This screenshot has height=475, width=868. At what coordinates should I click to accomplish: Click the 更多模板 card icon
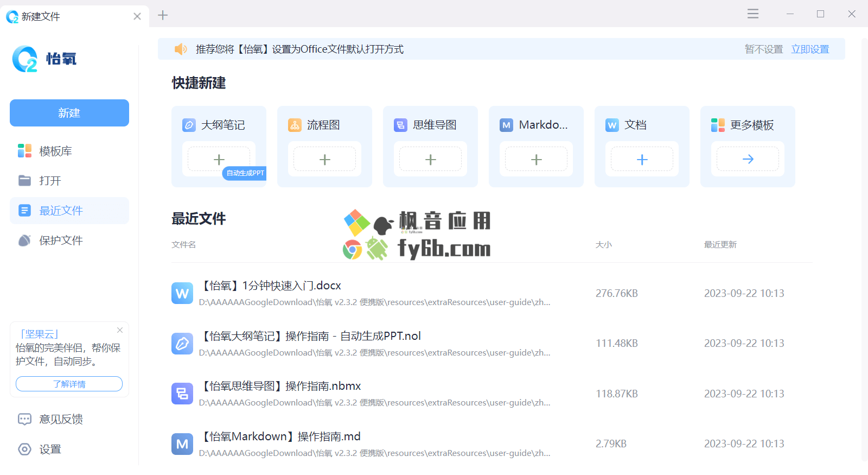pyautogui.click(x=718, y=125)
